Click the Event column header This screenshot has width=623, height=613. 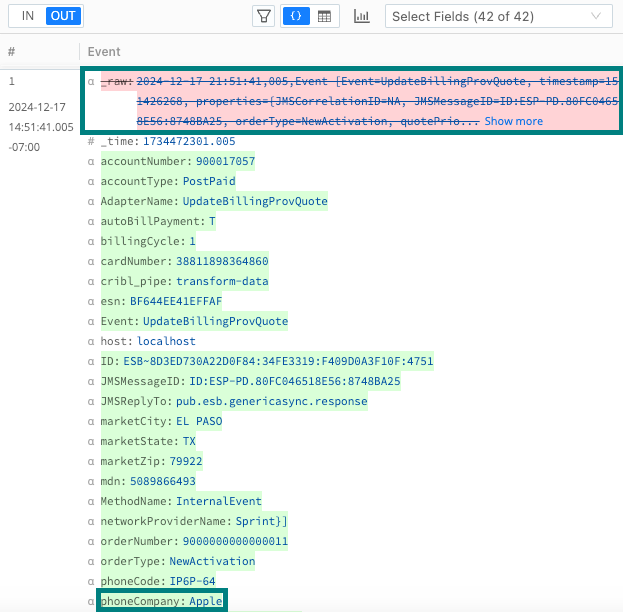click(104, 51)
